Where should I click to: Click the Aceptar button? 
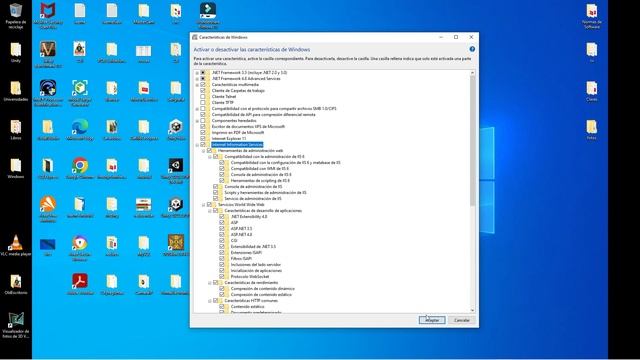pyautogui.click(x=432, y=320)
